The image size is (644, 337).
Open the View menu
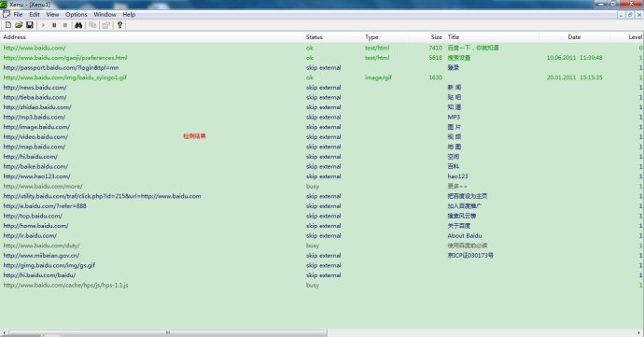pyautogui.click(x=52, y=14)
